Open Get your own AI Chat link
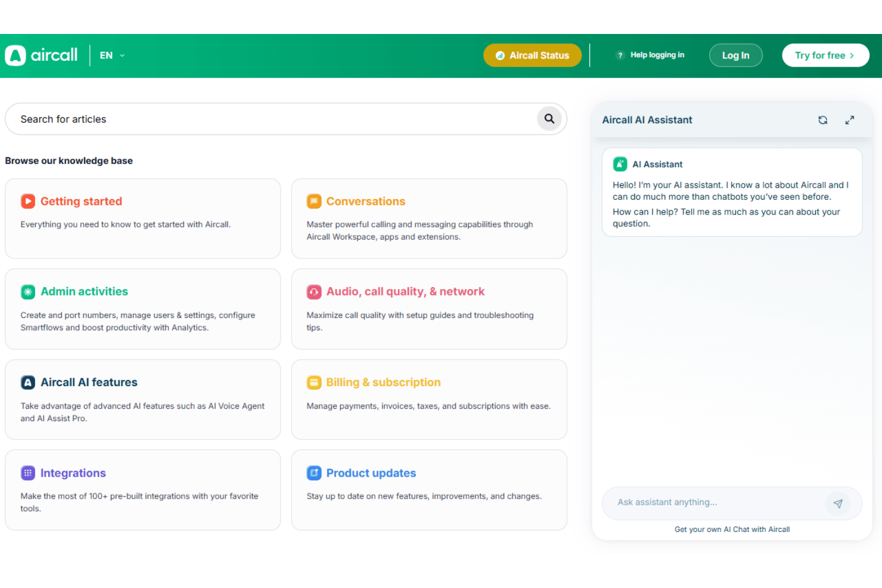Image resolution: width=882 pixels, height=588 pixels. tap(732, 529)
